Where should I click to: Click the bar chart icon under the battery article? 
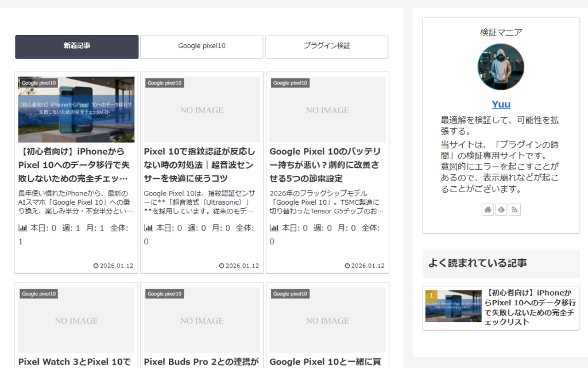click(274, 228)
